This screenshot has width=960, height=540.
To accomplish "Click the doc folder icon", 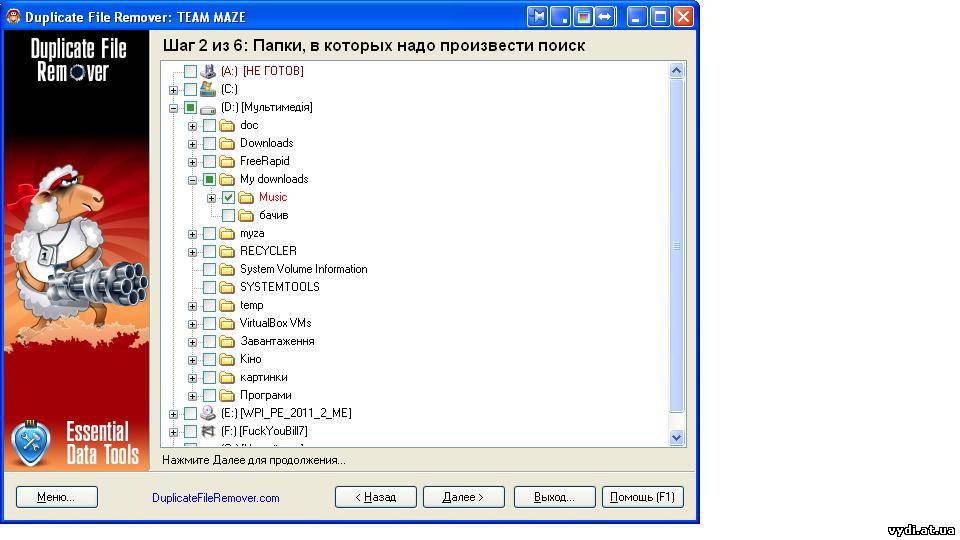I will (x=227, y=126).
